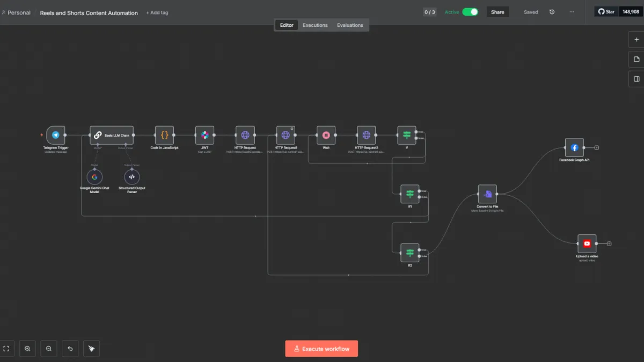Toggle the side panel icon

636,79
